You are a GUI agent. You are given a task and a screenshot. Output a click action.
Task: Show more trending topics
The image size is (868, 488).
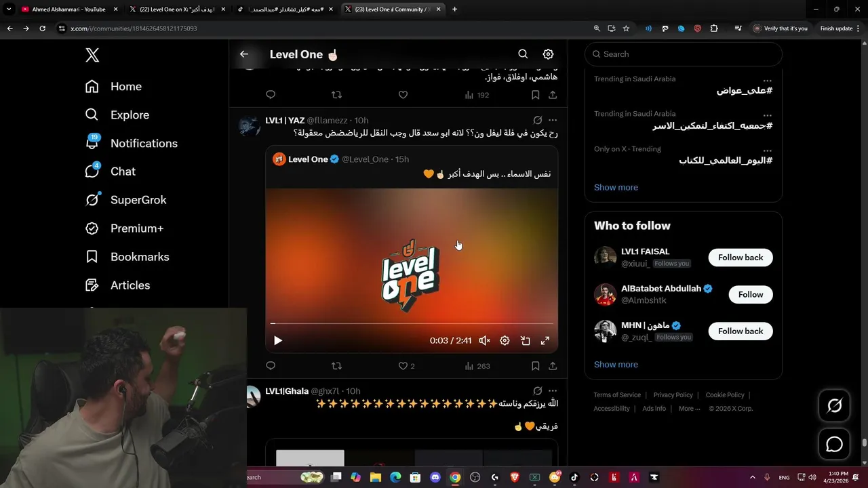click(616, 188)
